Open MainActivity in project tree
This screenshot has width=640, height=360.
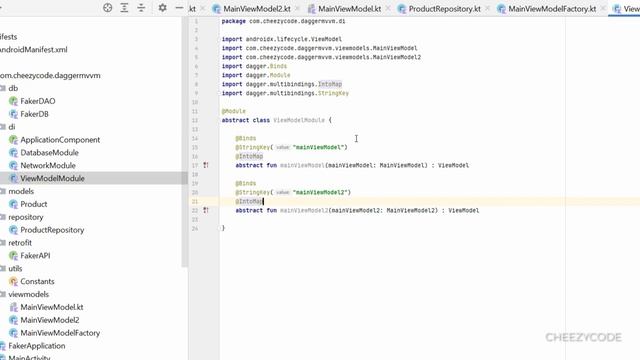pos(29,358)
